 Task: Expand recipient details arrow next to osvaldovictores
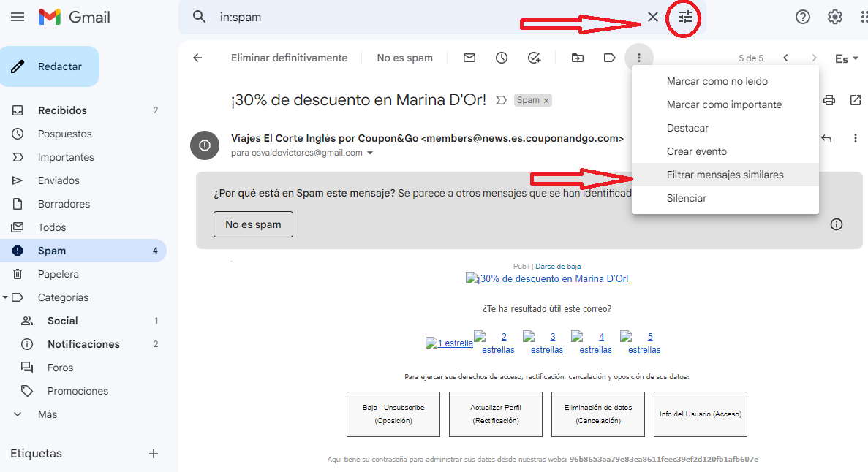click(x=370, y=154)
